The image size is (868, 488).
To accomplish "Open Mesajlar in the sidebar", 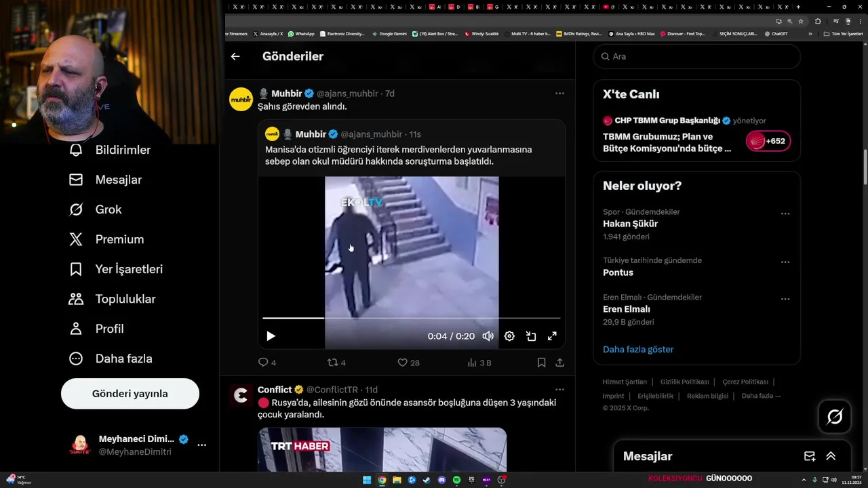I will pyautogui.click(x=105, y=180).
